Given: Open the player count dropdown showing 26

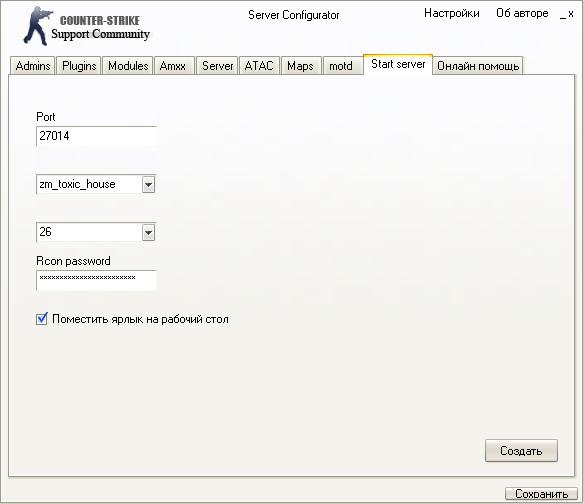Looking at the screenshot, I should pos(148,232).
